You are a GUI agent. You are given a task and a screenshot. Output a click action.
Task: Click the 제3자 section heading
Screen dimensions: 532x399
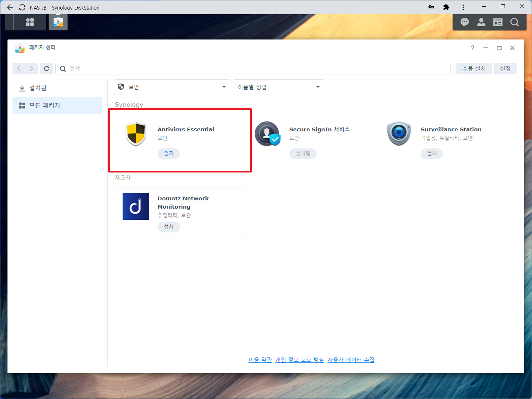pyautogui.click(x=123, y=177)
